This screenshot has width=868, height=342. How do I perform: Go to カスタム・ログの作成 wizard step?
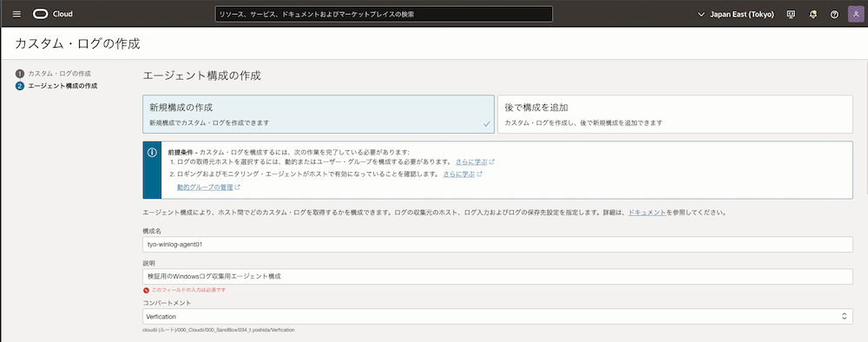click(60, 74)
